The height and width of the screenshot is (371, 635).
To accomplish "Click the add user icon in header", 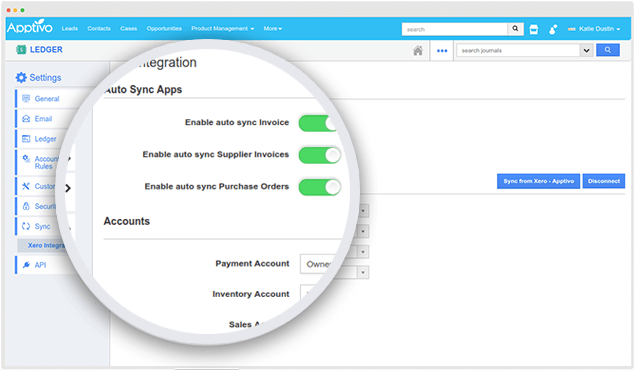I will pos(553,29).
